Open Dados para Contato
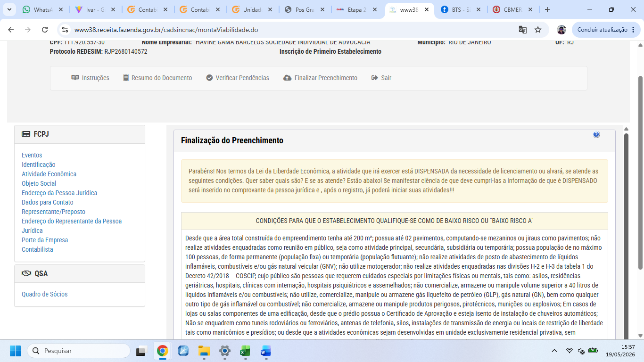Image resolution: width=644 pixels, height=362 pixels. click(48, 202)
